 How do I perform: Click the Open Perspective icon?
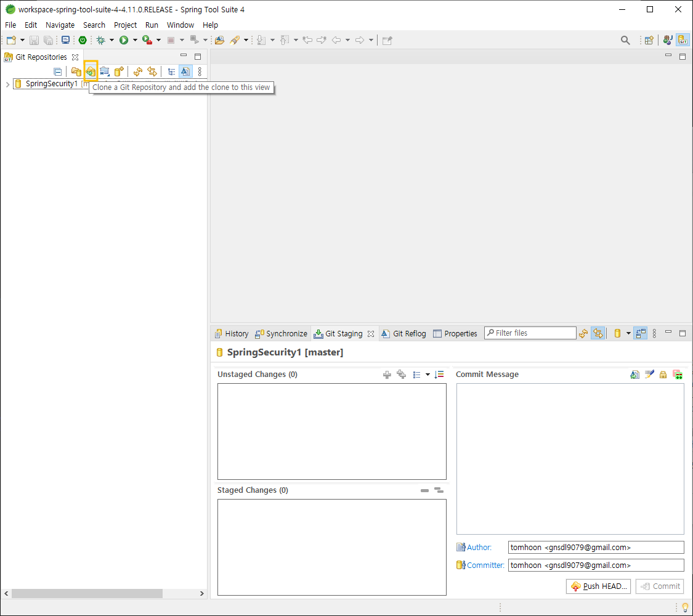coord(649,40)
